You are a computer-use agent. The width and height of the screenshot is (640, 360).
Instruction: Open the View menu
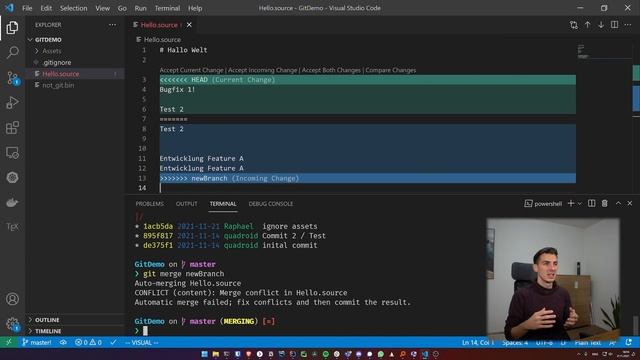pos(102,8)
